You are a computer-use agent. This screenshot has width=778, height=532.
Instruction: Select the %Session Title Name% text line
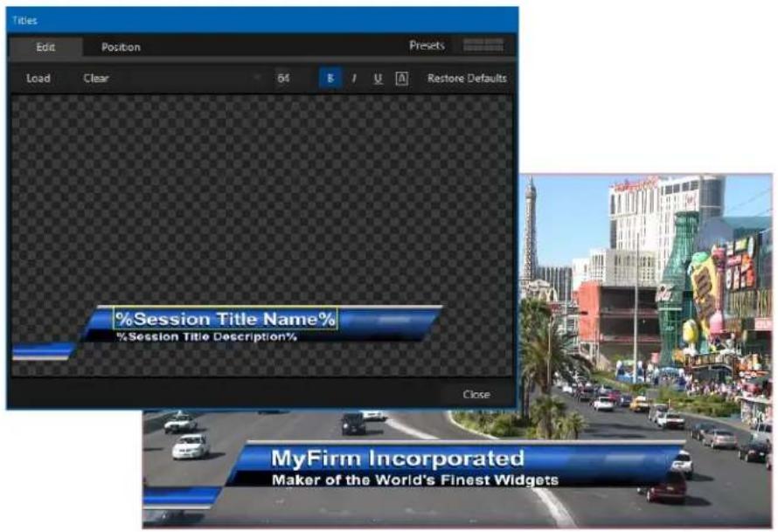click(226, 318)
